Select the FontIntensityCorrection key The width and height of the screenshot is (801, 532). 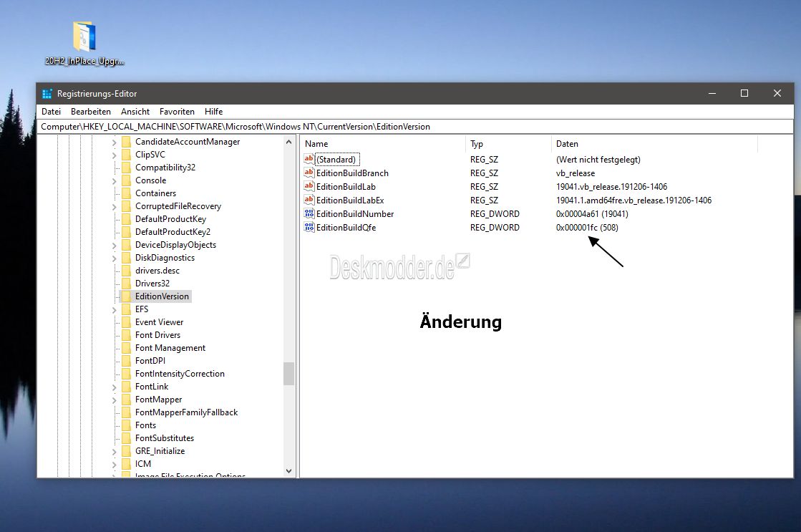(180, 374)
